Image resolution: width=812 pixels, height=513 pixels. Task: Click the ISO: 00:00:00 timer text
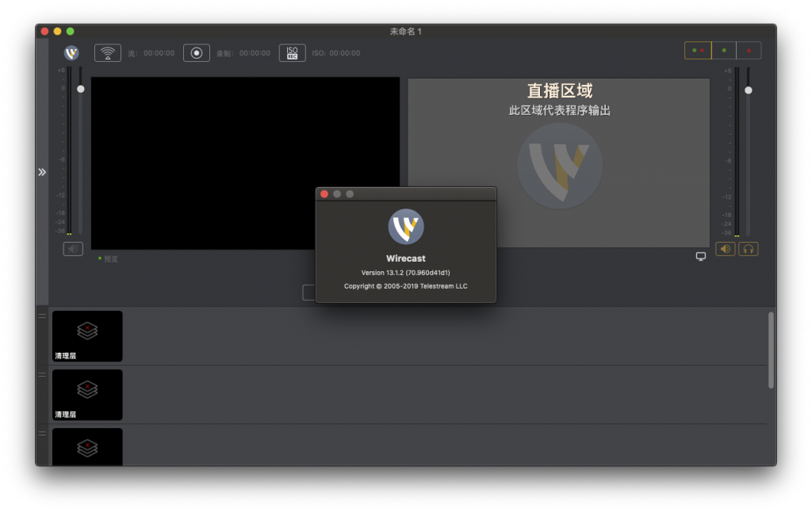pos(336,53)
